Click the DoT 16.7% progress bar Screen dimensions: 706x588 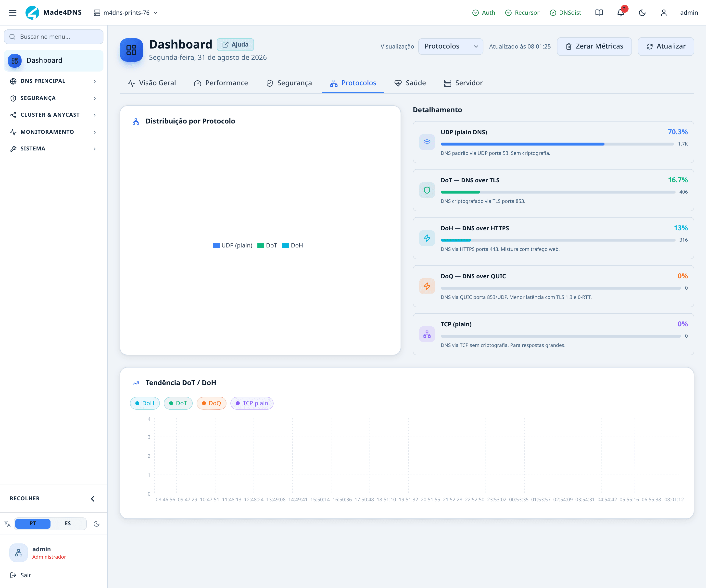[x=558, y=192]
